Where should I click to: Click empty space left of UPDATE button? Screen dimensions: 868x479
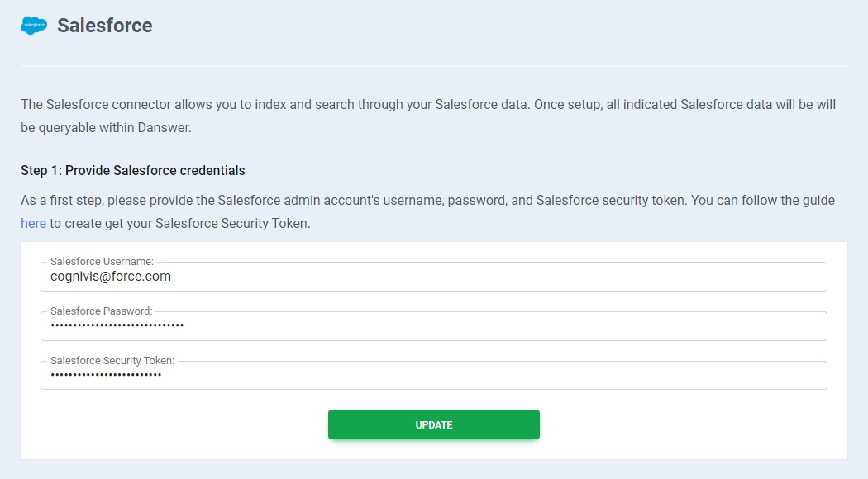pyautogui.click(x=182, y=424)
